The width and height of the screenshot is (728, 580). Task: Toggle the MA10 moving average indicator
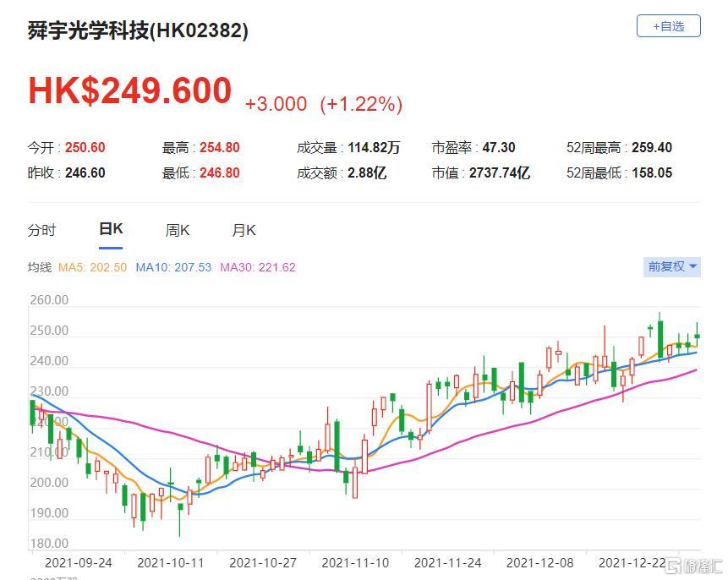point(173,267)
